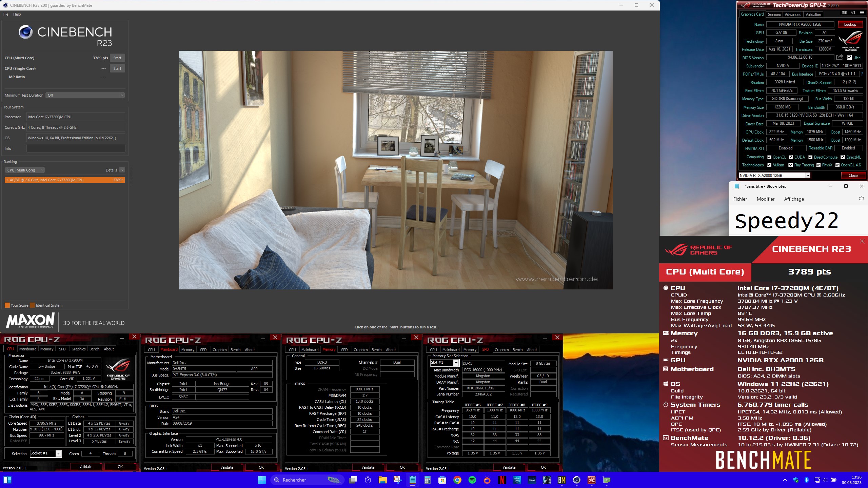The width and height of the screenshot is (868, 488).
Task: Select the i7-3720QM ranking result row
Action: 65,180
